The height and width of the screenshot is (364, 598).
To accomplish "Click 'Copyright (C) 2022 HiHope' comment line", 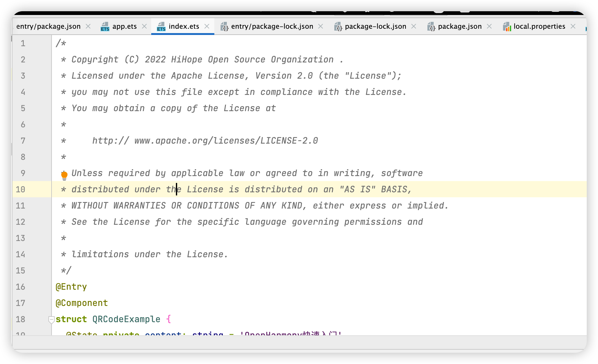I will pyautogui.click(x=202, y=60).
